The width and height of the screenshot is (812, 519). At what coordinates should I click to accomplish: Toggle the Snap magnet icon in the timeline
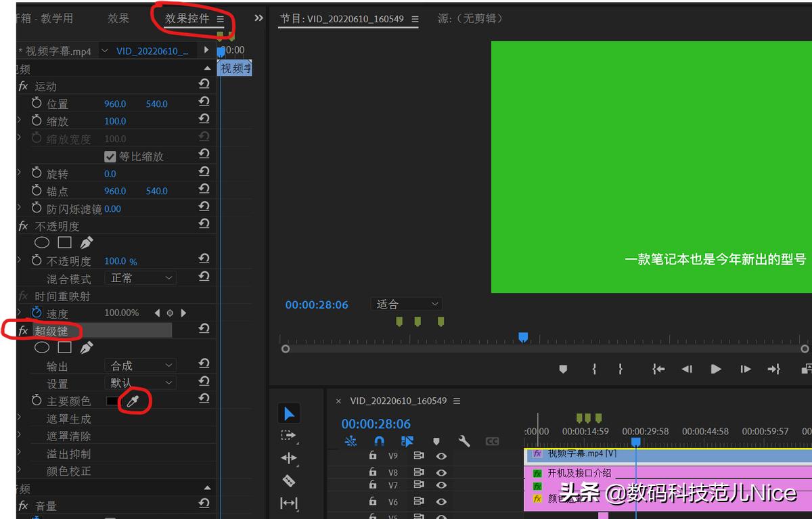pyautogui.click(x=379, y=441)
